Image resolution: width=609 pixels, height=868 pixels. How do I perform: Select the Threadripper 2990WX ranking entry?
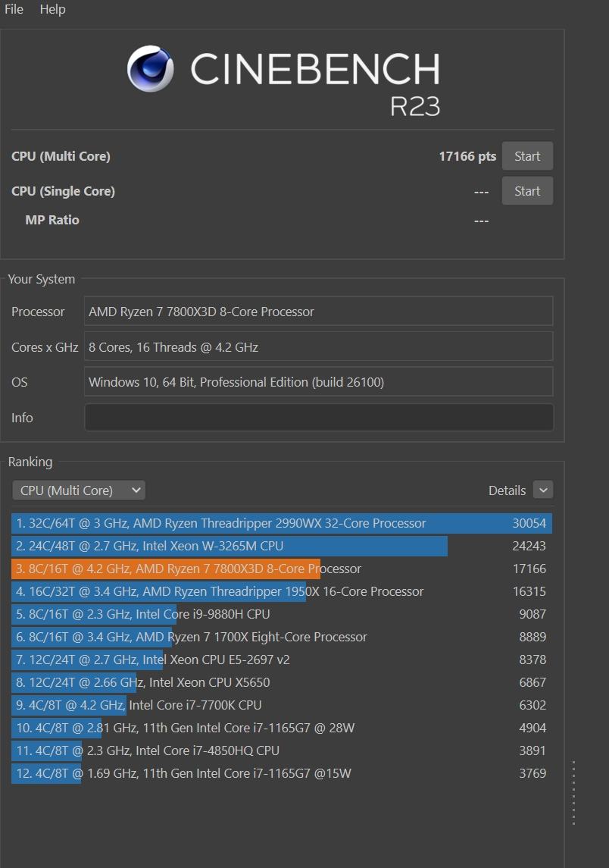281,523
